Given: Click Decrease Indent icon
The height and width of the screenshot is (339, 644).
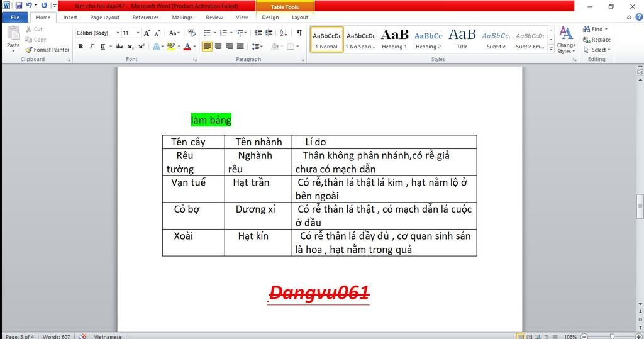Looking at the screenshot, I should tap(258, 33).
